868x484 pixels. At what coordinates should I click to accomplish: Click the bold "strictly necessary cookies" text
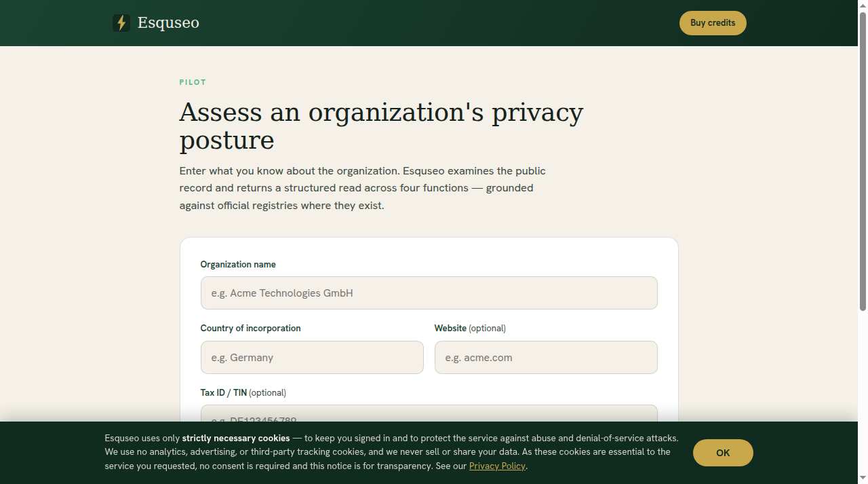tap(236, 439)
